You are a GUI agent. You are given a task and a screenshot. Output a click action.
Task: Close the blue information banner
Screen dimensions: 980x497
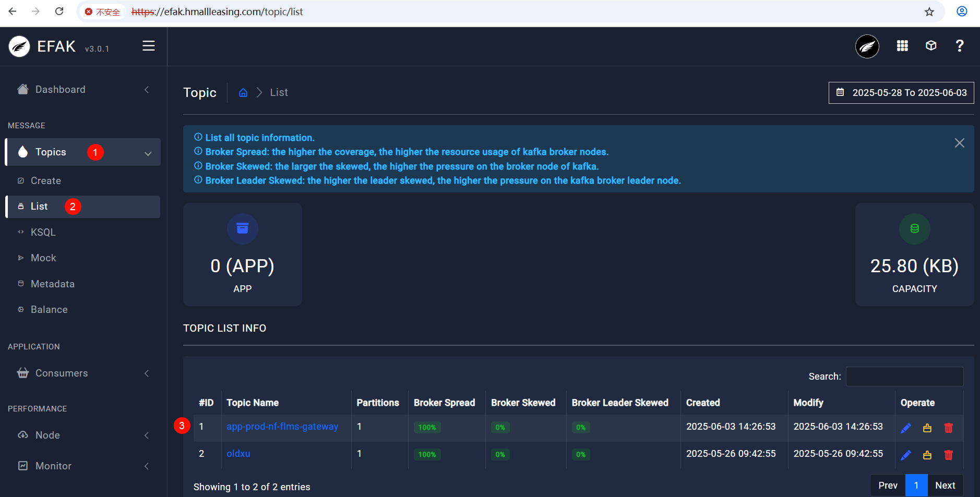[x=959, y=143]
